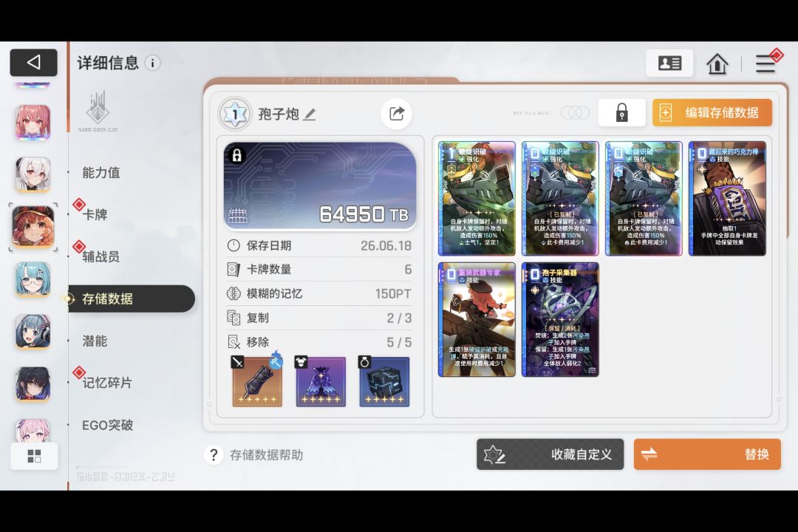Open first 破绽识破 card with cost 1

pyautogui.click(x=477, y=199)
